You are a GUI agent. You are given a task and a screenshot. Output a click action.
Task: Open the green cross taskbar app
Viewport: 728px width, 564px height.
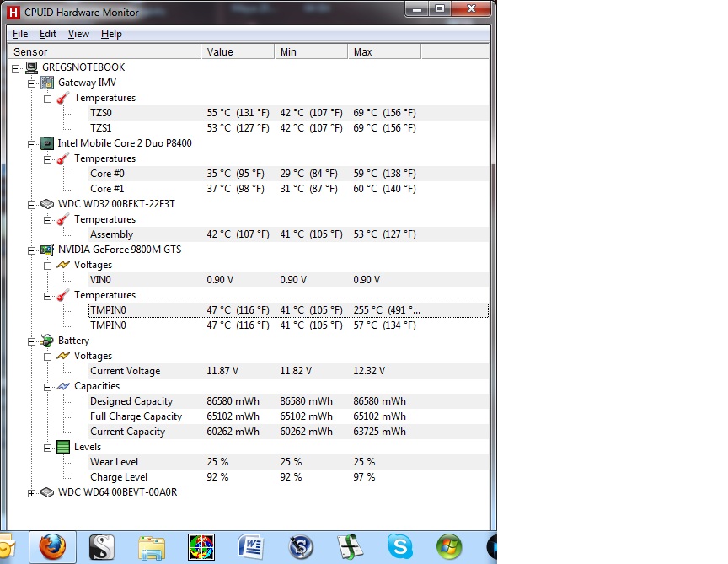point(350,547)
